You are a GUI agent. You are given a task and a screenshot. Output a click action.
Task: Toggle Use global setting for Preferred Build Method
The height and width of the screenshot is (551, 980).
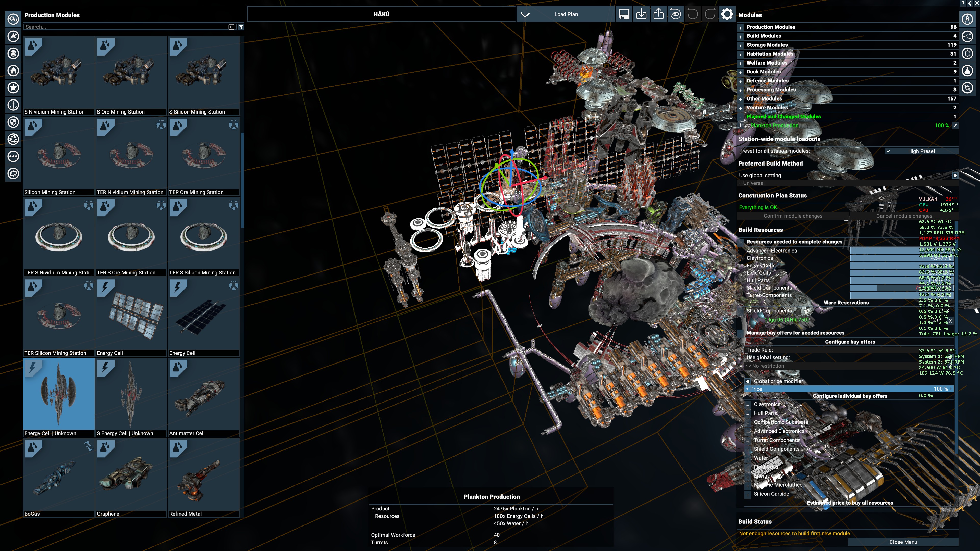(955, 175)
